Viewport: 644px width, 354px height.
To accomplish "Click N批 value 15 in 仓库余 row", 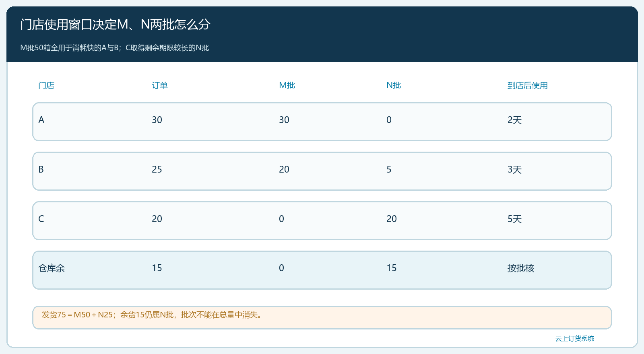I will (392, 268).
